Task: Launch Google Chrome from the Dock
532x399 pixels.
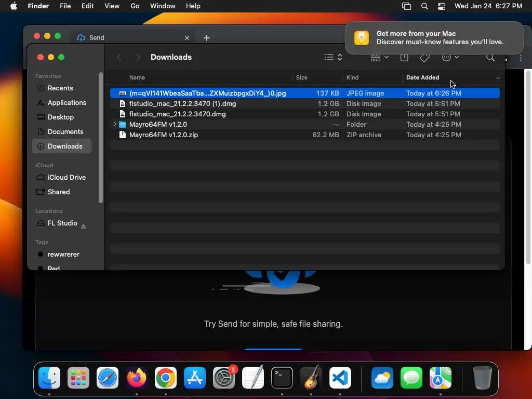Action: 166,378
